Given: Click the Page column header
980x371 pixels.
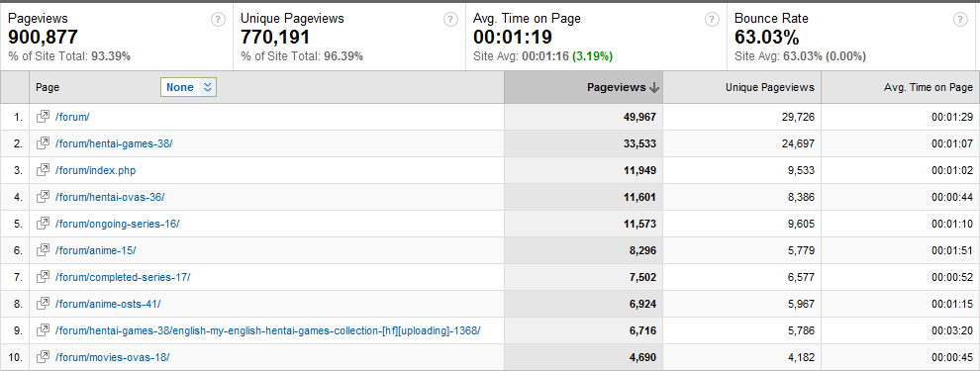Looking at the screenshot, I should click(x=48, y=87).
